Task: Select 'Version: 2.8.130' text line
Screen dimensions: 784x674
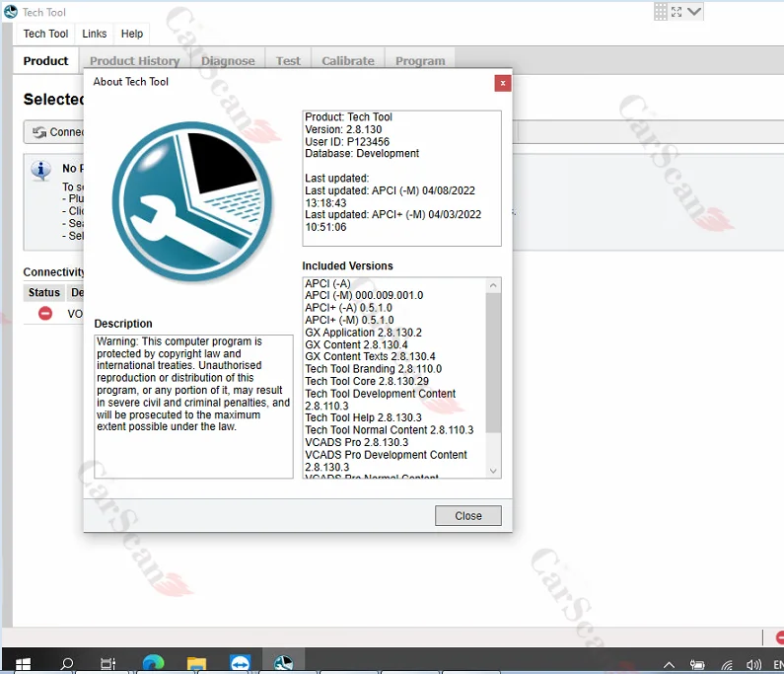Action: coord(343,129)
